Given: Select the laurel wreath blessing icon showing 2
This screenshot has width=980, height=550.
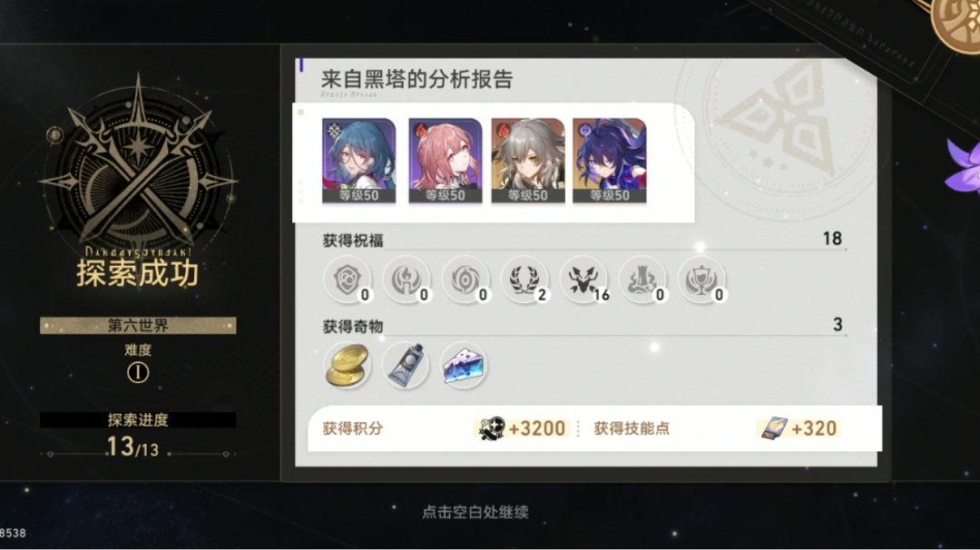Looking at the screenshot, I should 524,280.
